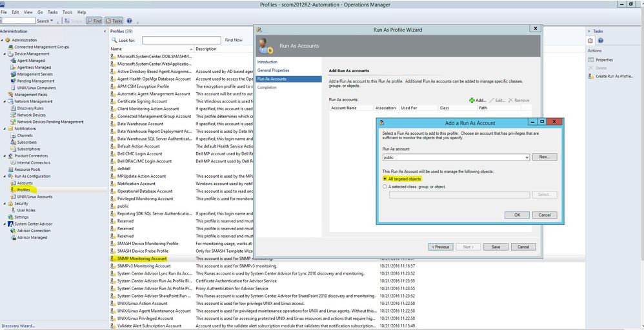Screen dimensions: 644x330
Task: Collapse the Notifications tree node
Action: pos(5,128)
